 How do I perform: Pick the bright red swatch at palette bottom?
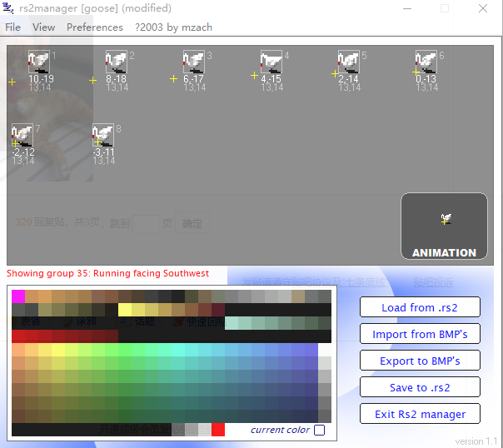pyautogui.click(x=218, y=430)
